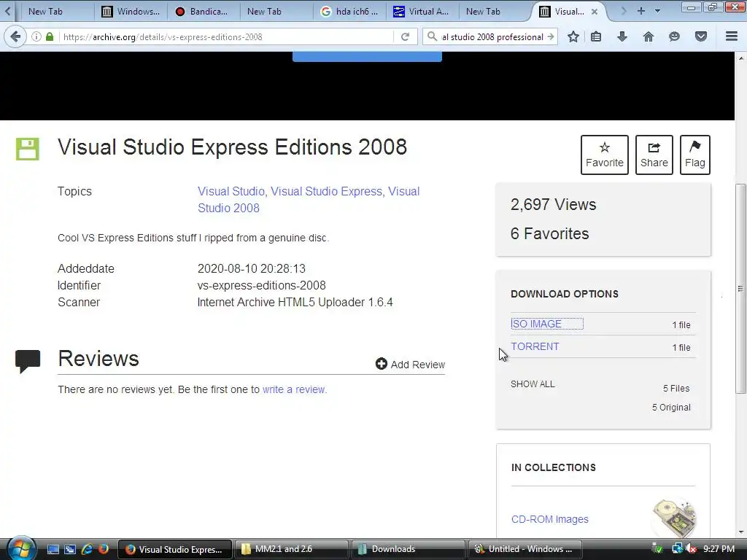Go back using the browser back arrow
747x560 pixels.
[x=15, y=36]
